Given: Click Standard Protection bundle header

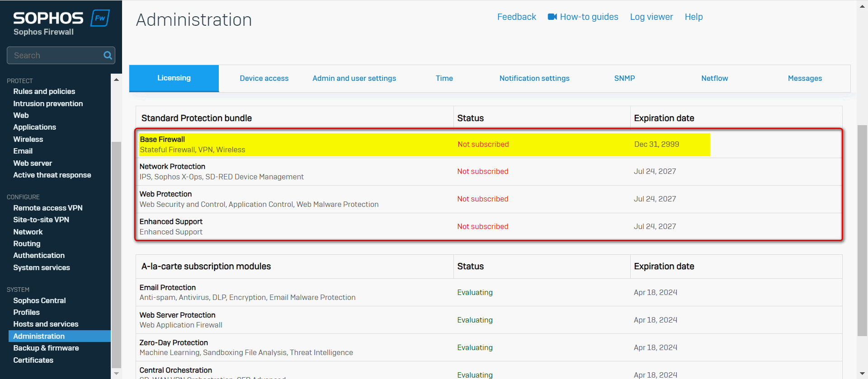Looking at the screenshot, I should 197,118.
